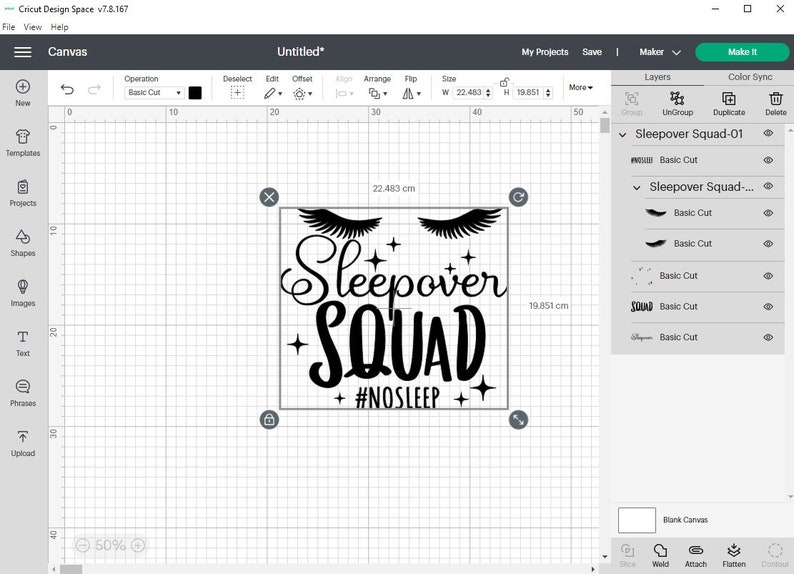
Task: Click the X delete handle on selection
Action: click(269, 197)
